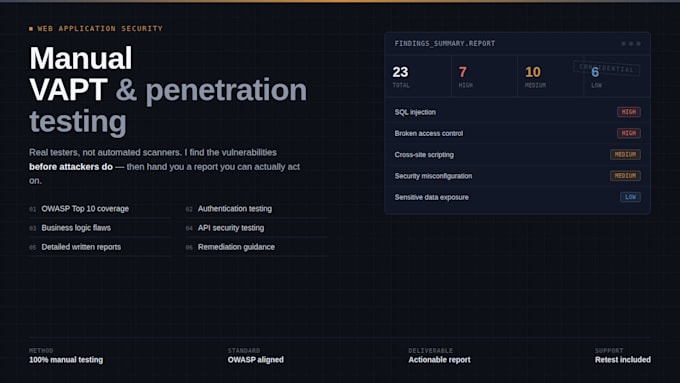Image resolution: width=680 pixels, height=383 pixels.
Task: Open the SQL injection finding row
Action: (x=517, y=112)
